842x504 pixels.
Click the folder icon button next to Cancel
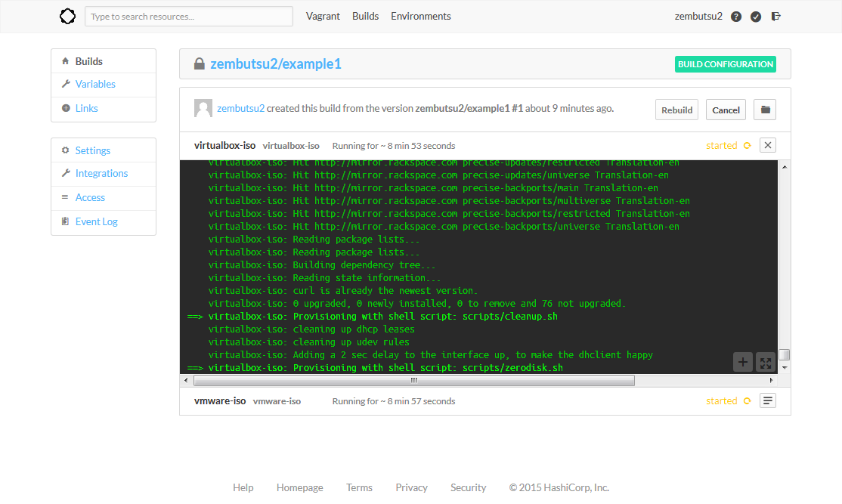(x=765, y=110)
